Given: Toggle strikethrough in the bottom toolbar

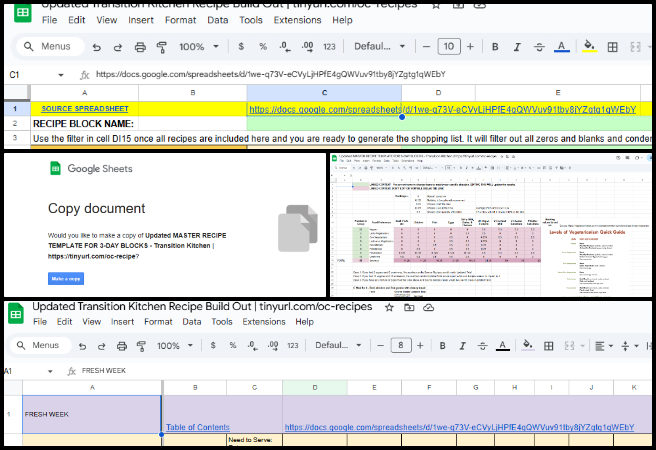Looking at the screenshot, I should pyautogui.click(x=482, y=346).
